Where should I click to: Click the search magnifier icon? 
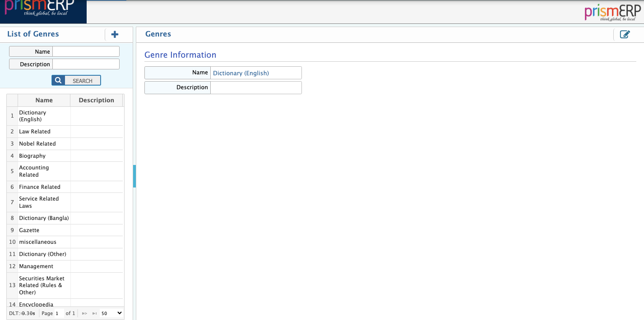point(58,80)
